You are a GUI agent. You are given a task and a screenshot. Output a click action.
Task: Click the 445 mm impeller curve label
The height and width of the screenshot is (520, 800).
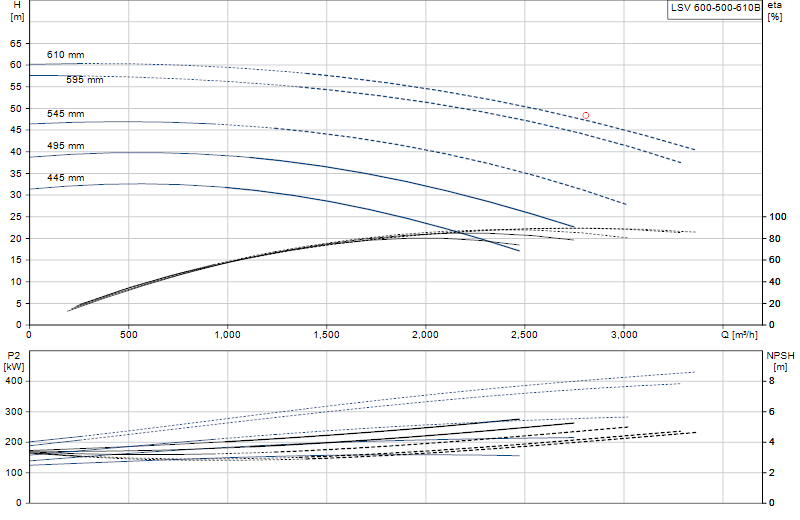coord(65,178)
